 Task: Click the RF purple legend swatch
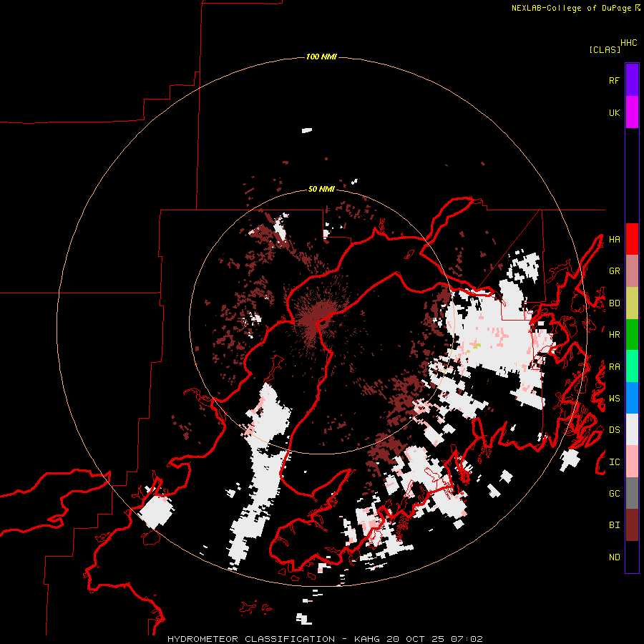[x=632, y=80]
